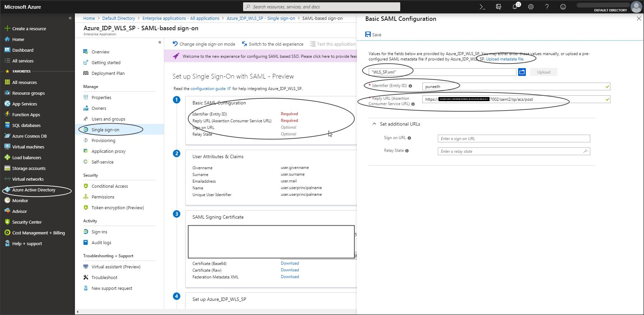Click the Advisor icon in sidebar
Screen dimensions: 644x315
coord(7,211)
